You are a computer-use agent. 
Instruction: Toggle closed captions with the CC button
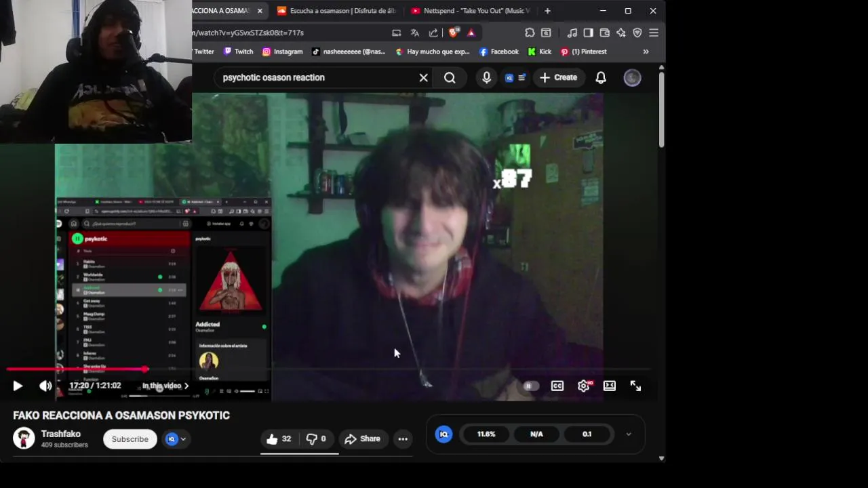click(x=557, y=386)
